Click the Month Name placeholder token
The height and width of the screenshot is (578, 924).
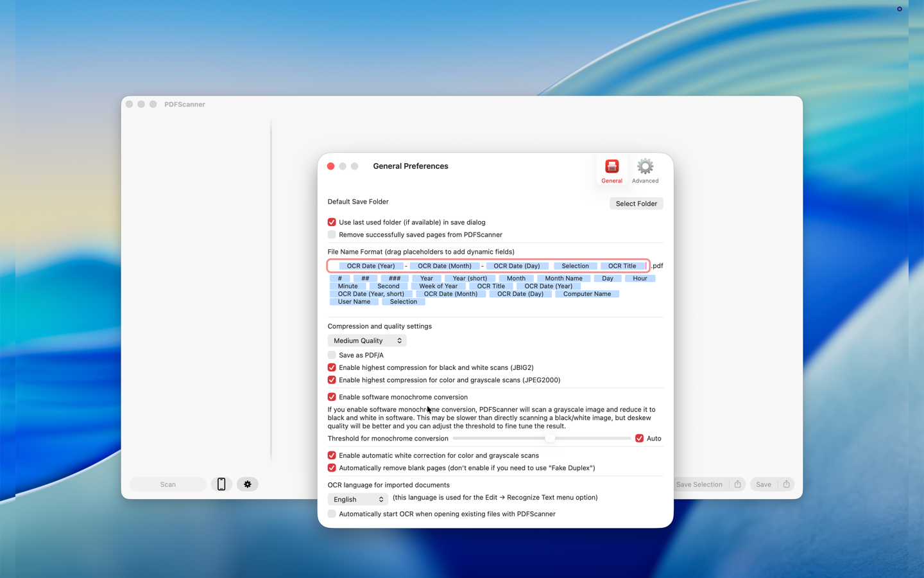564,279
